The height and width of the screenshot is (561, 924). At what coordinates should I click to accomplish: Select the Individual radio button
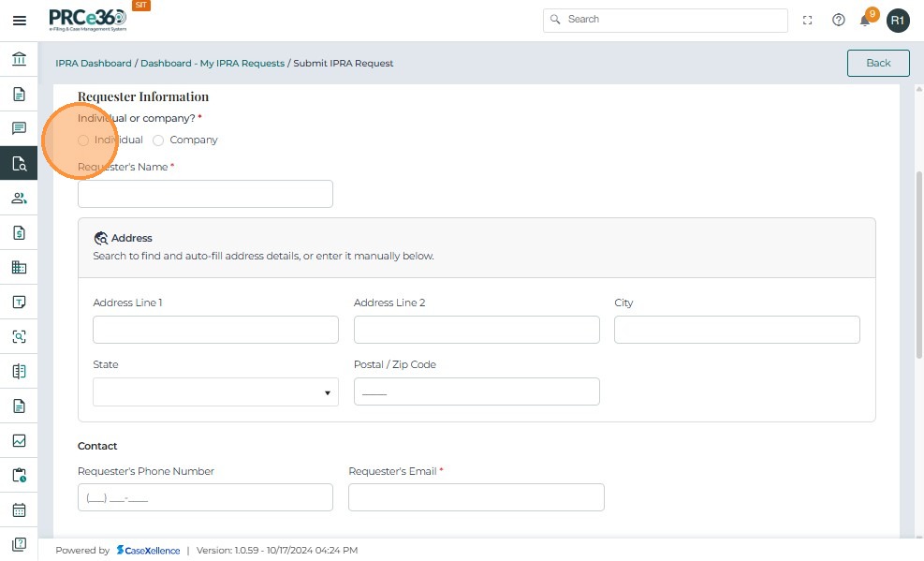[84, 140]
